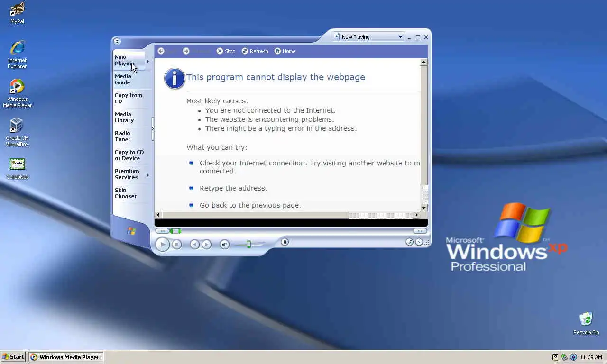Click the green seek slider handle
Image resolution: width=607 pixels, height=364 pixels.
click(175, 231)
